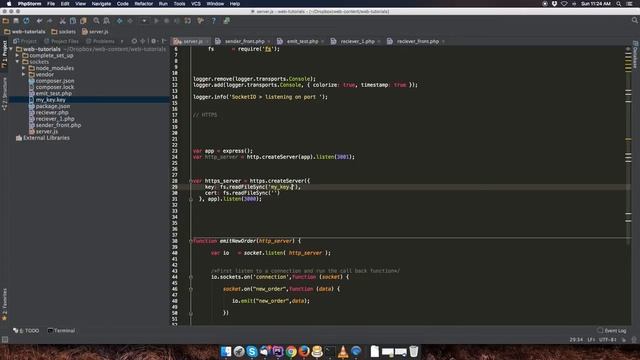Click the LF line separator status indicator
Screen dimensions: 640x360
(x=591, y=340)
